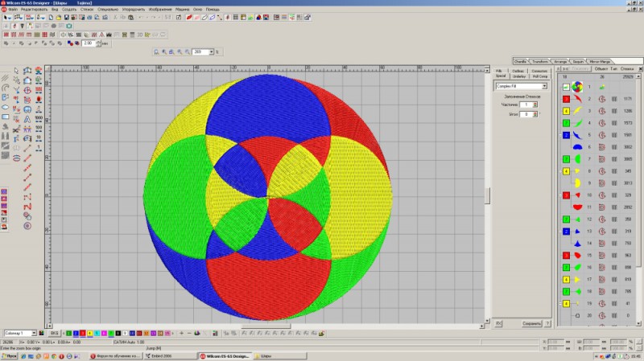Select red color 3 in the palette
644x361 pixels.
coord(83,333)
